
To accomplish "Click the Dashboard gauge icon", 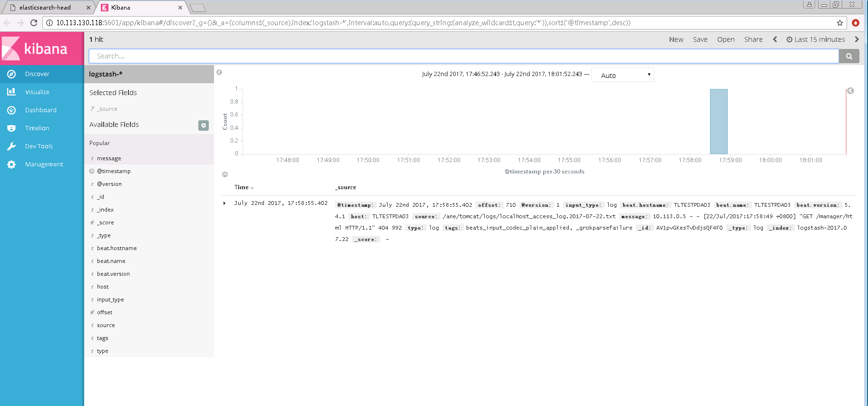I will point(11,110).
